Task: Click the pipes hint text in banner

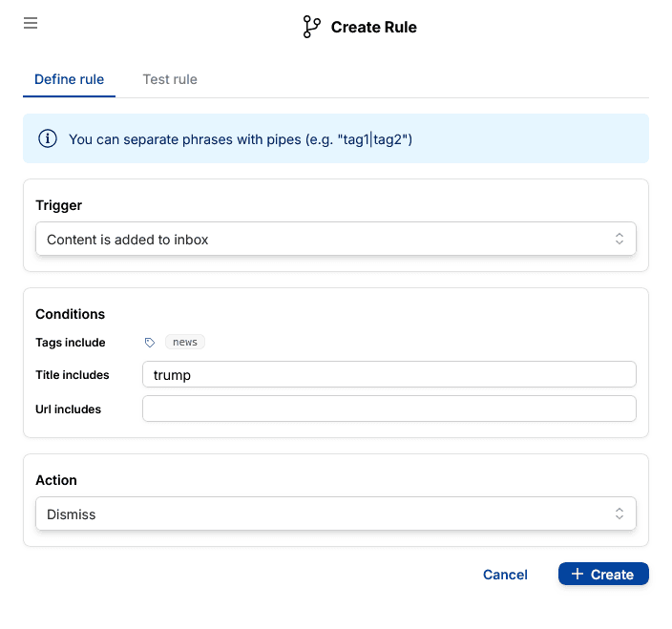Action: (x=241, y=139)
